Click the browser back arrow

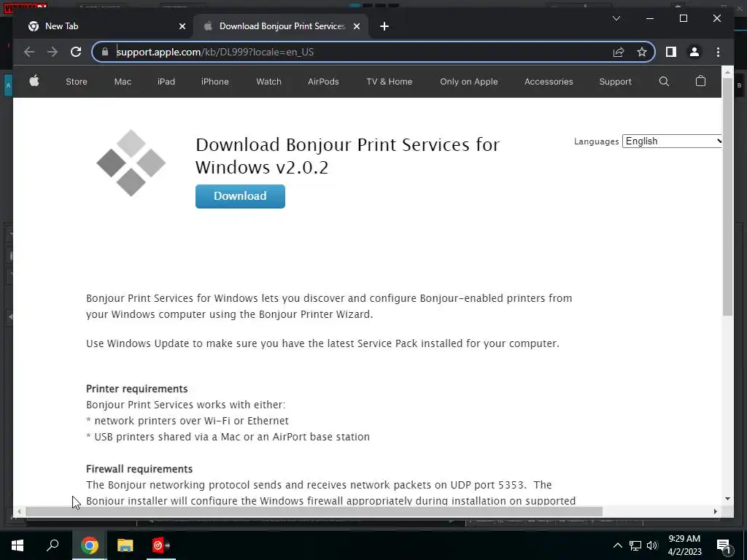(x=29, y=52)
